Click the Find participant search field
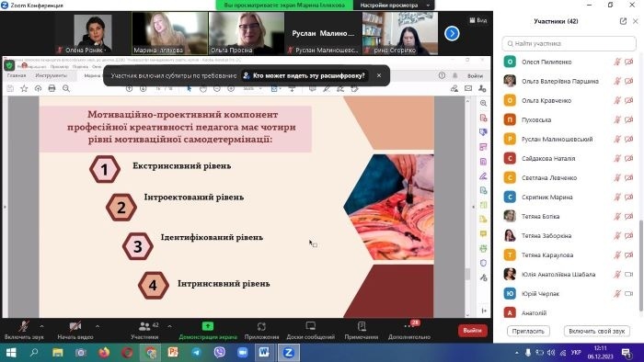The image size is (644, 362). coord(569,43)
